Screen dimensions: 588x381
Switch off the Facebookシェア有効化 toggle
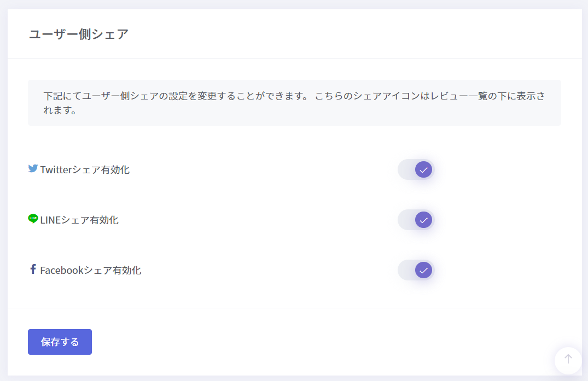pos(416,270)
